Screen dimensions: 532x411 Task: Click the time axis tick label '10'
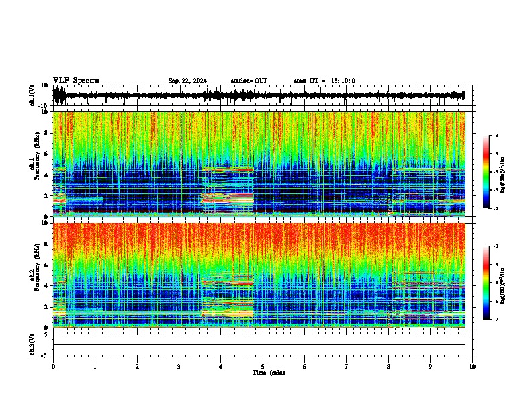[472, 367]
